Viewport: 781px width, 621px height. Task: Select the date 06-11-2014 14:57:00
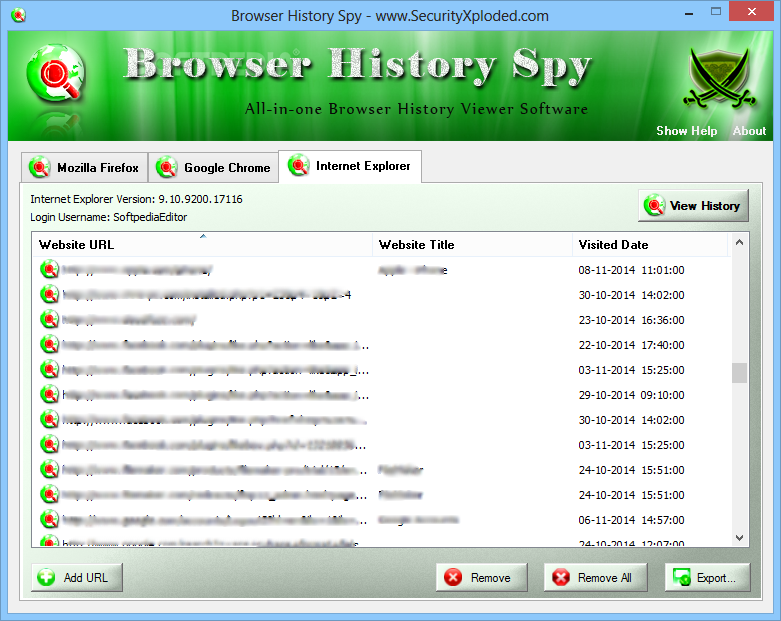coord(631,520)
